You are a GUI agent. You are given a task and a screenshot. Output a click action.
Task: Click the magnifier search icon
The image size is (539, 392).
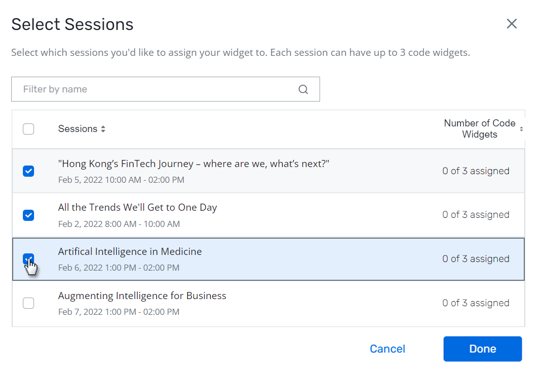coord(303,89)
